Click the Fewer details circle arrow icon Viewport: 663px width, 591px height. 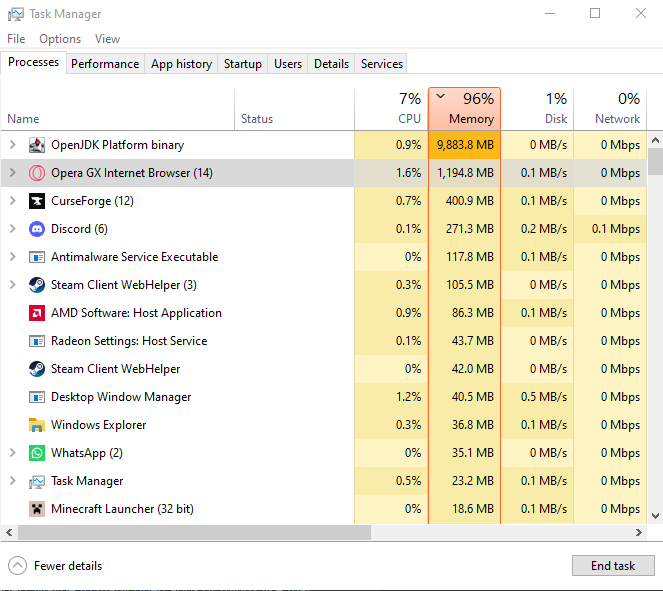(17, 566)
